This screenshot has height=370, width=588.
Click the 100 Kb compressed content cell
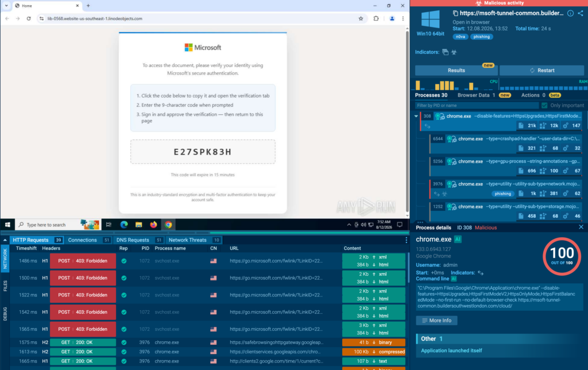373,352
